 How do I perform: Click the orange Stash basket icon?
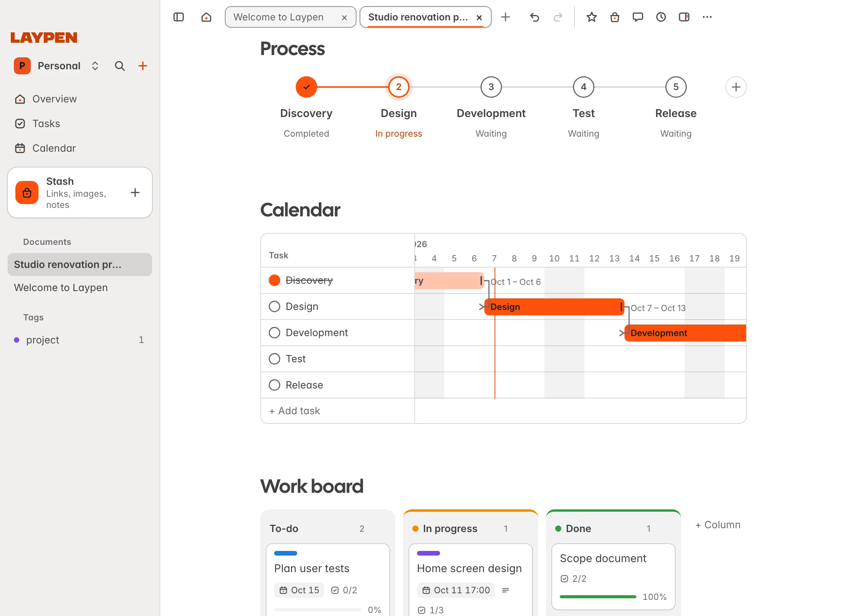27,192
